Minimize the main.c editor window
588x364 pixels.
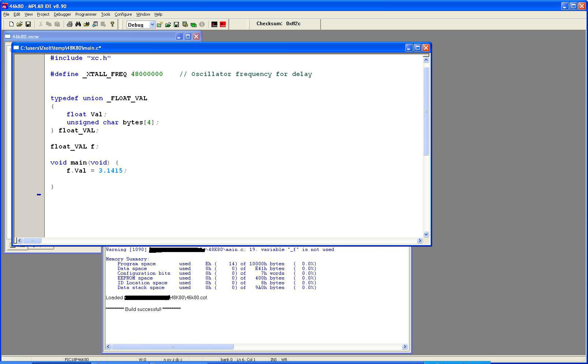point(409,48)
